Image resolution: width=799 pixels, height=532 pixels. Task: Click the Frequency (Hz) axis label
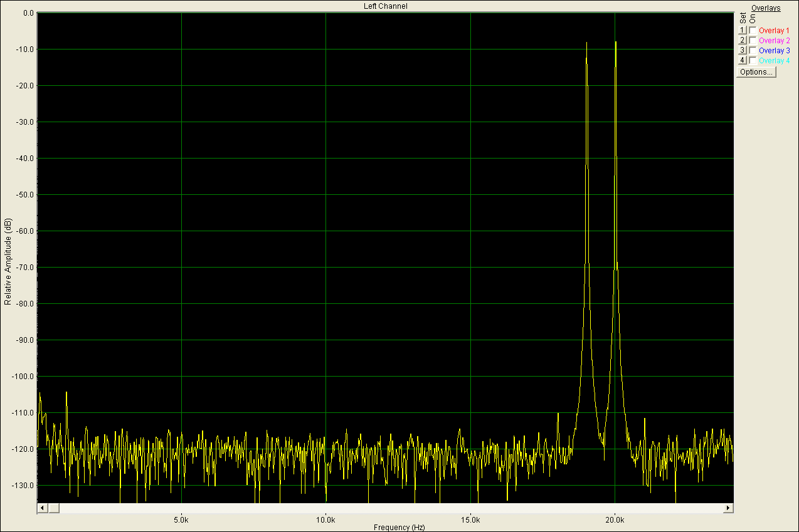click(x=399, y=528)
